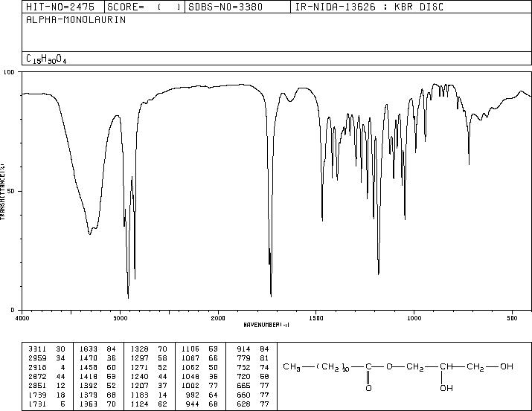Click the 944 peak table entry
The image size is (532, 411).
point(202,404)
